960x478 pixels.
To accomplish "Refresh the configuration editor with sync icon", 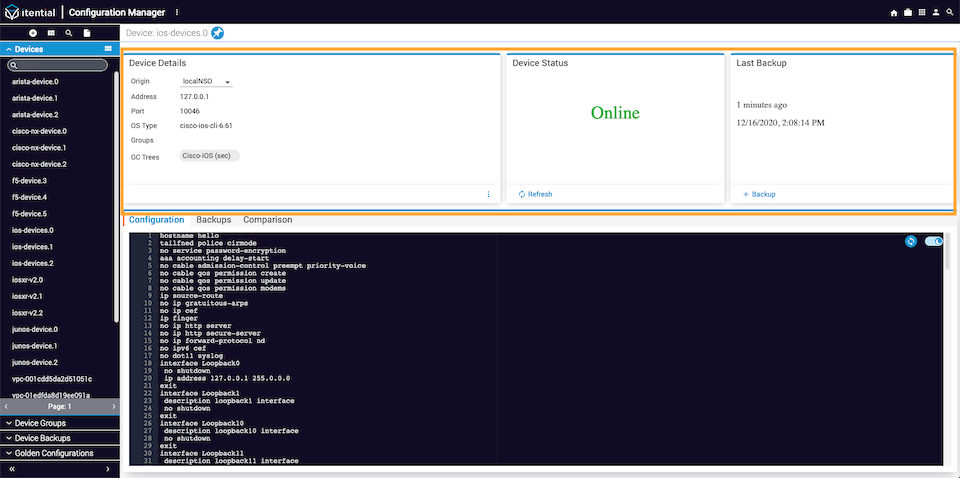I will click(x=910, y=242).
